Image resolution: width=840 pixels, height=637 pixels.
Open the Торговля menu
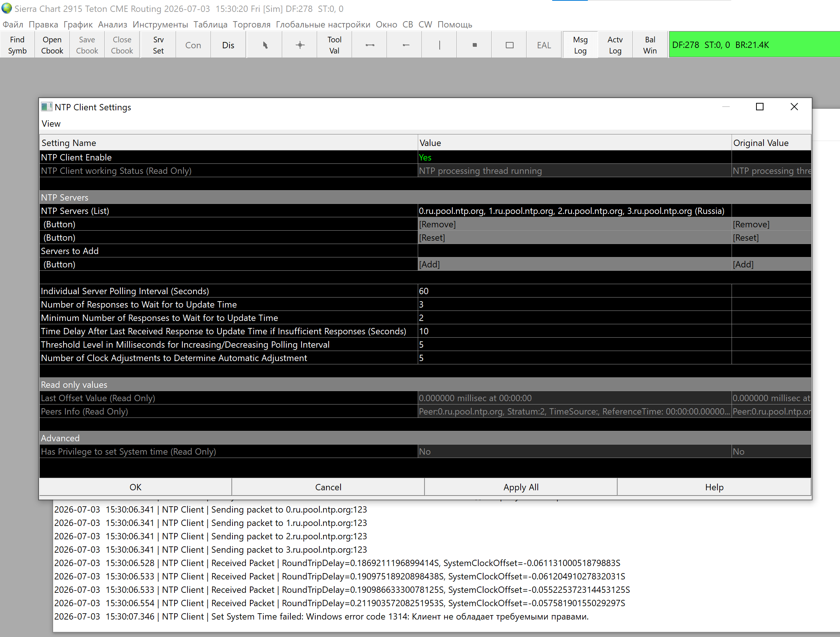click(x=251, y=24)
